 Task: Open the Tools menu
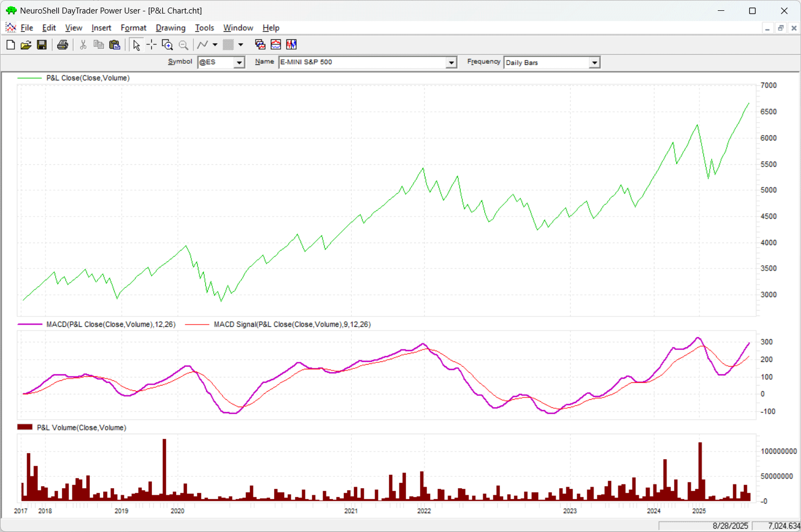pos(204,28)
